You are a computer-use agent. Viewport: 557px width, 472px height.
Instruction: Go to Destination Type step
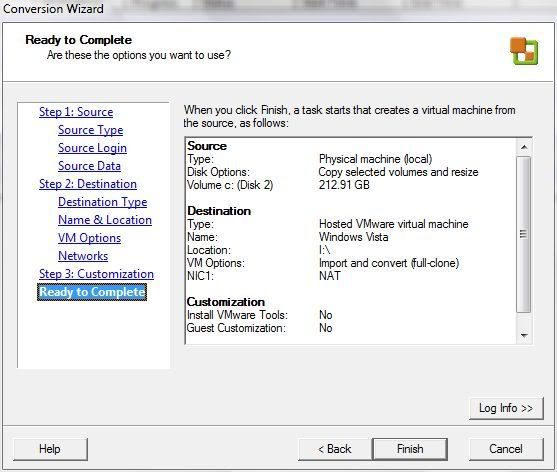(x=103, y=202)
